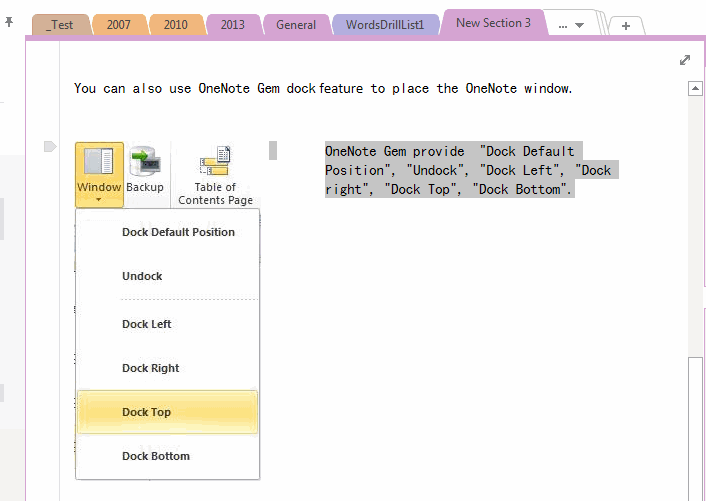Click the text starting "You can also use OneNote Gem"
Image resolution: width=706 pixels, height=501 pixels.
[323, 89]
